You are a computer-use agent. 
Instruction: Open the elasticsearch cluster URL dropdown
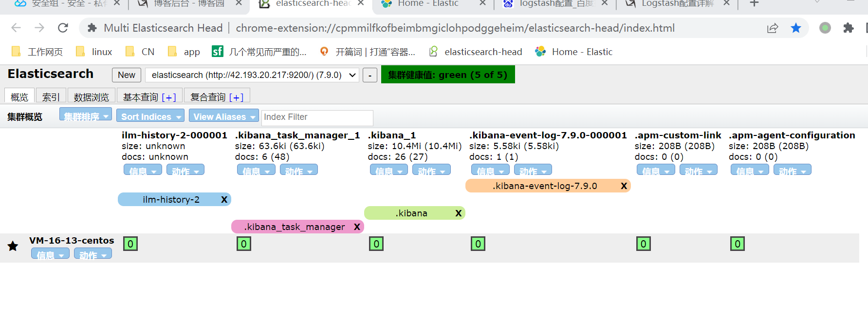coord(252,75)
